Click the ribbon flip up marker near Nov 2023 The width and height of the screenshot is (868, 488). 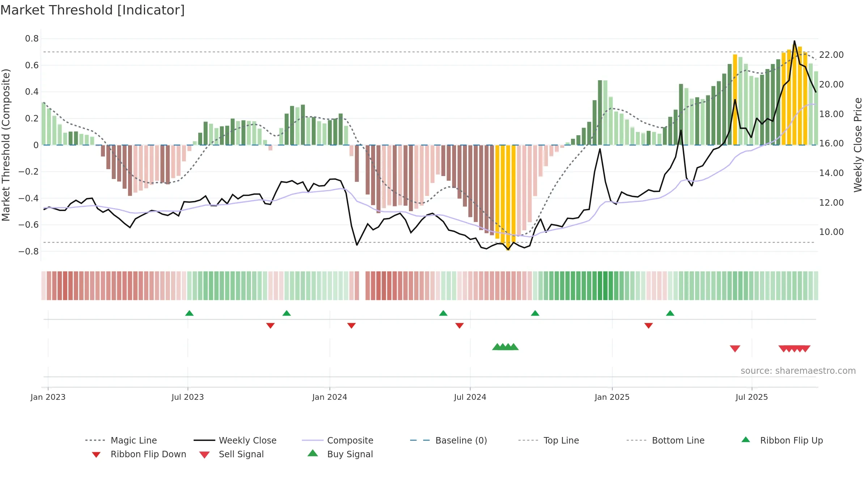287,313
